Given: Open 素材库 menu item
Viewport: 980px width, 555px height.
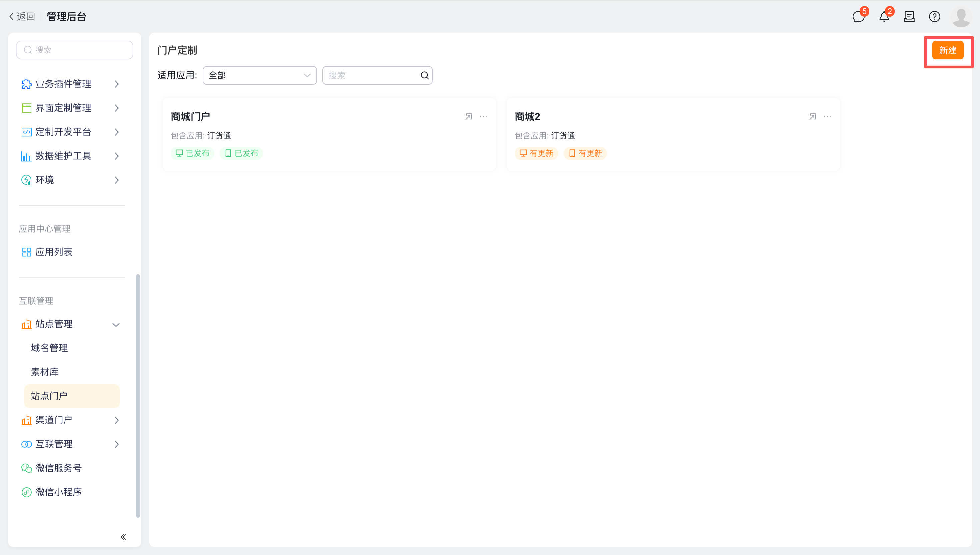Looking at the screenshot, I should (x=45, y=372).
